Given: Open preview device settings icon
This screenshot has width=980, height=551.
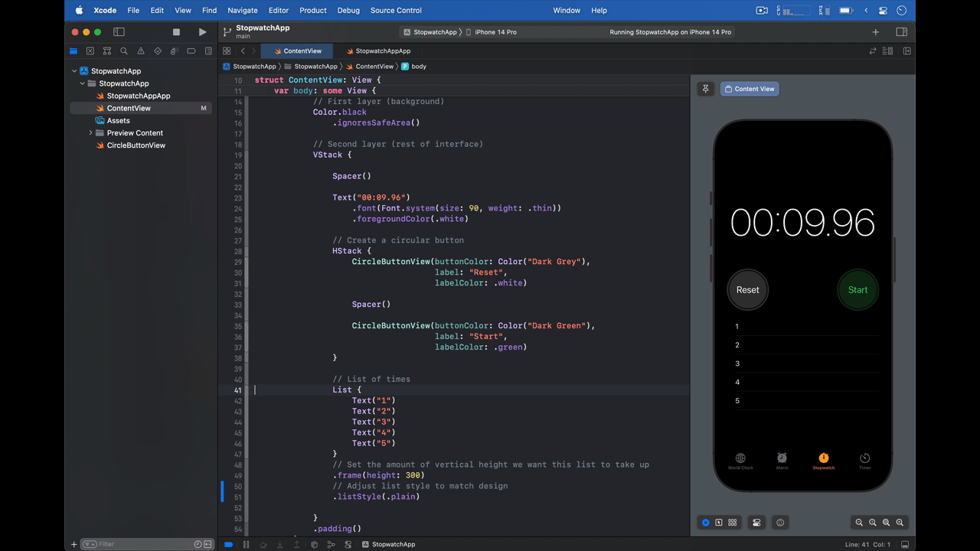Looking at the screenshot, I should coord(756,523).
